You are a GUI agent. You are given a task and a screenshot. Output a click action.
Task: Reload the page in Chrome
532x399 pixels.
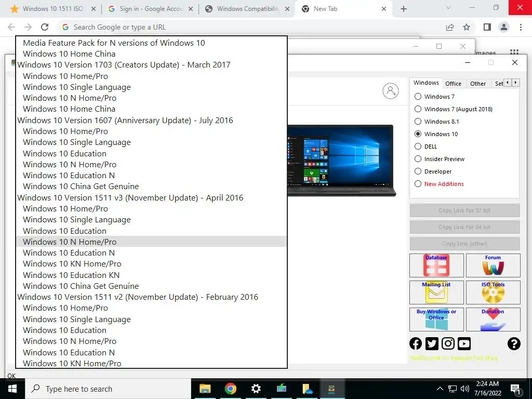coord(45,27)
